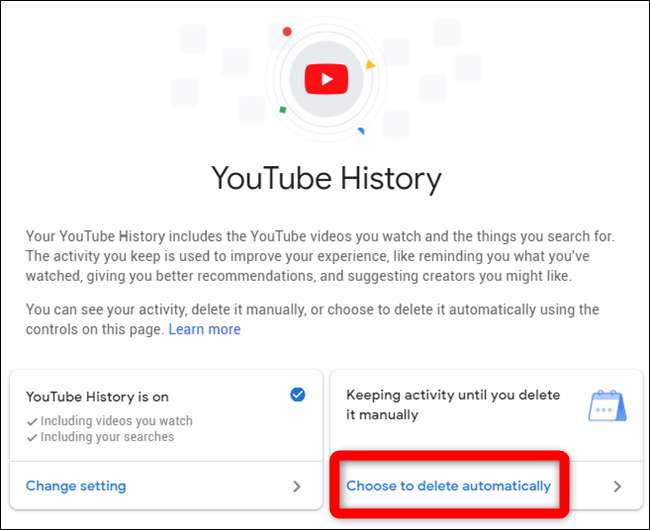Open the Learn more link
The image size is (650, 530).
click(204, 329)
